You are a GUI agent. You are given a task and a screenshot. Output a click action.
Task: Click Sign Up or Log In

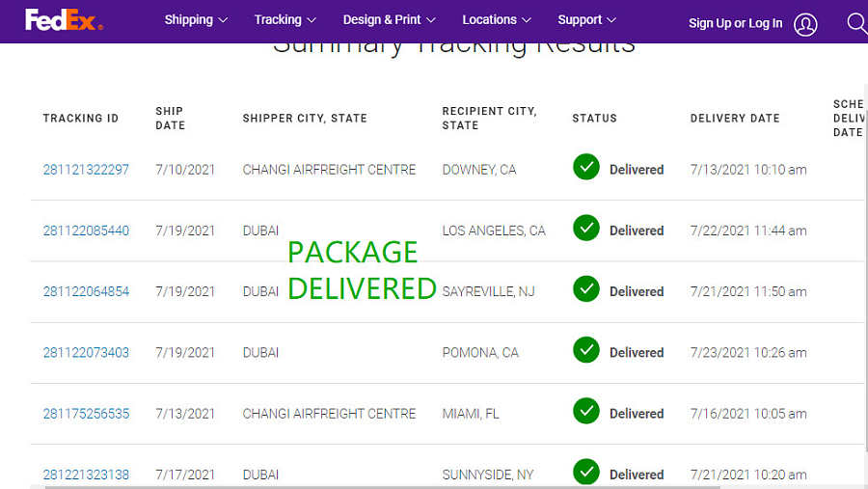[735, 23]
